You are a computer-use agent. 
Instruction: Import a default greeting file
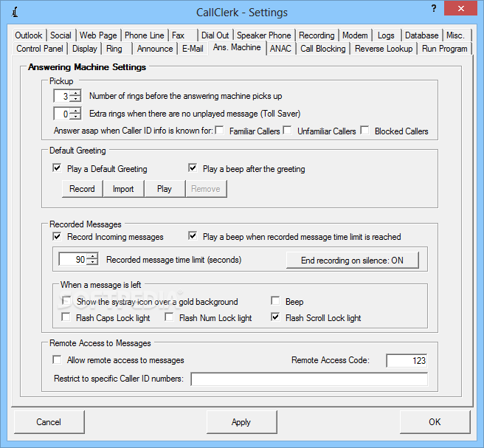tap(123, 189)
